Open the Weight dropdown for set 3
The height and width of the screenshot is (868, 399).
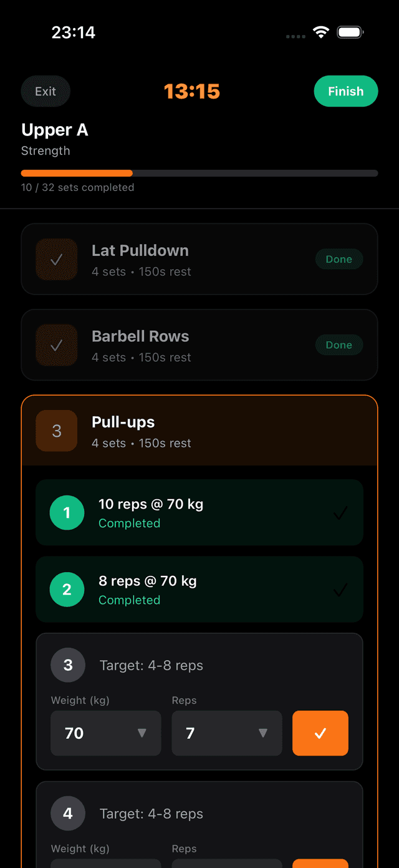pyautogui.click(x=105, y=733)
